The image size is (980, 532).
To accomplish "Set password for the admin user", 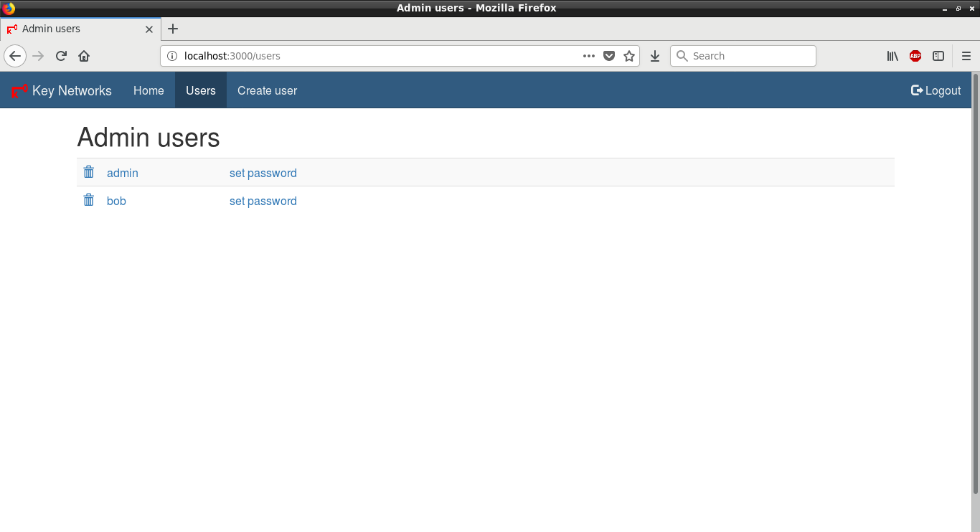I will (x=263, y=173).
